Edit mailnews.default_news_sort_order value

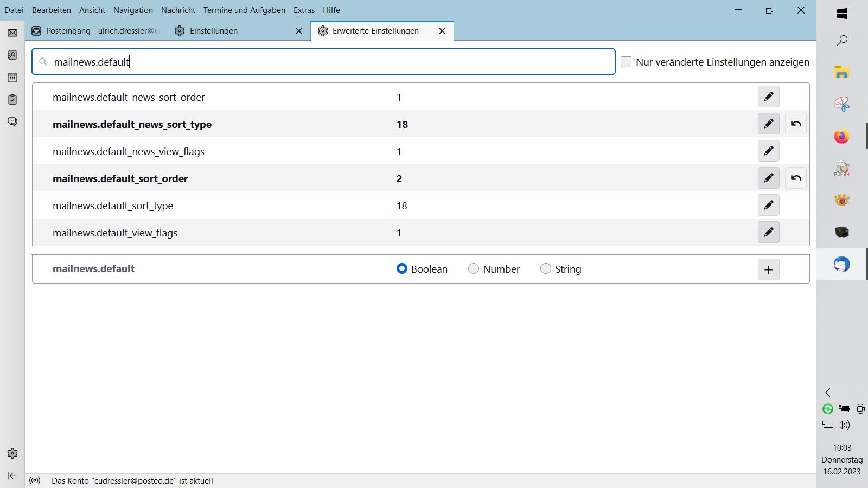click(x=768, y=97)
